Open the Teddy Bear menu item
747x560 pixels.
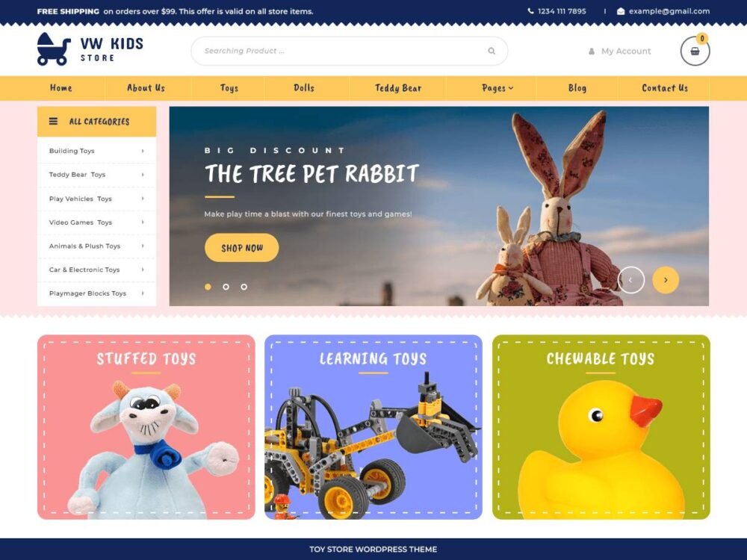pos(398,88)
